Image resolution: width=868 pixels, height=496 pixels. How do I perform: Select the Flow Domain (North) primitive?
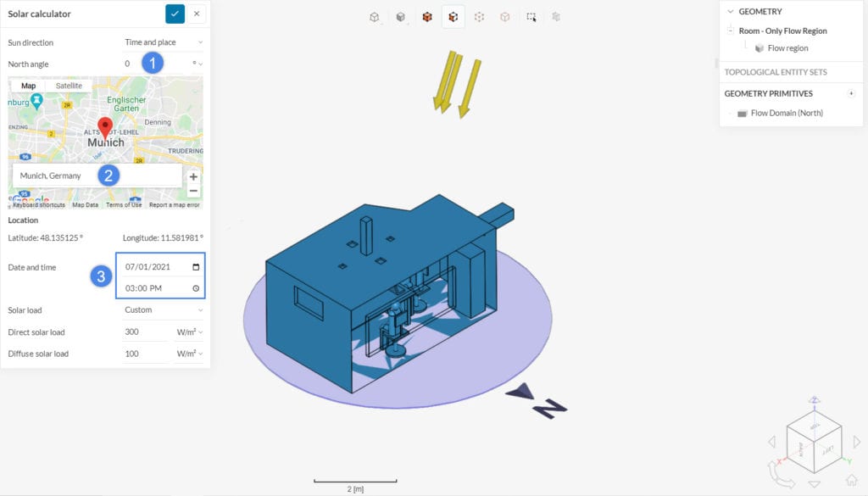[x=787, y=113]
